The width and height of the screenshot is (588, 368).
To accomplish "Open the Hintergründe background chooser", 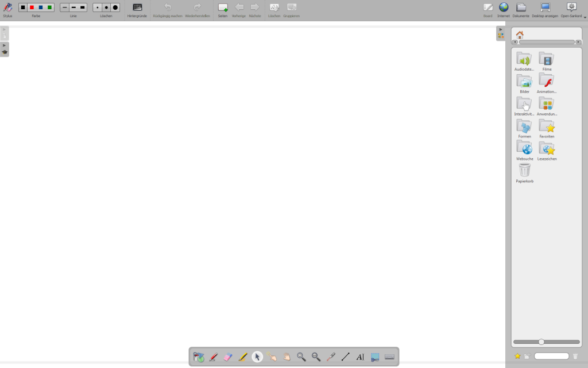I will click(137, 9).
